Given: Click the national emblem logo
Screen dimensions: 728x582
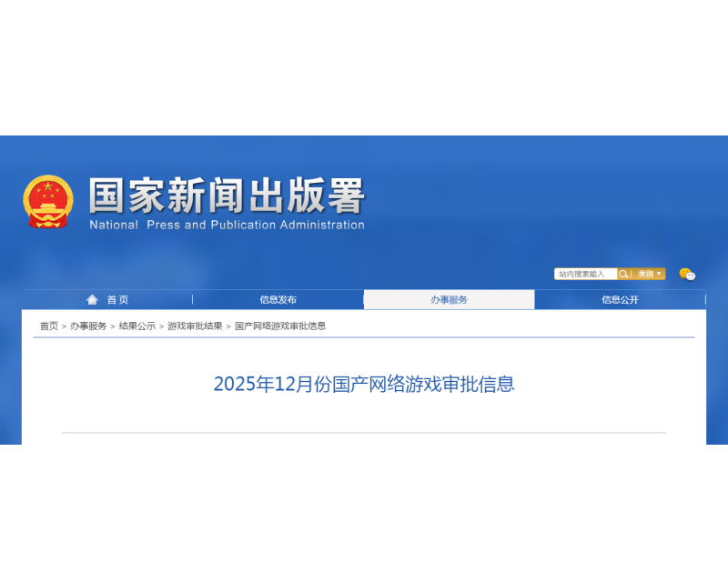Looking at the screenshot, I should point(46,200).
